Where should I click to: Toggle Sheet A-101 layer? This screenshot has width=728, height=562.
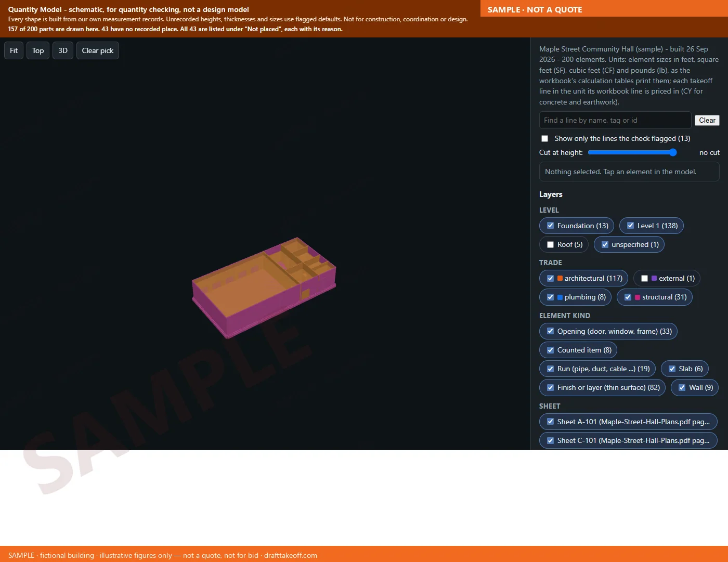pos(628,422)
